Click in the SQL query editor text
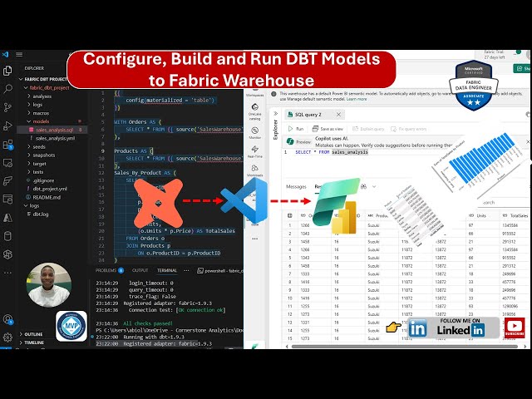The height and width of the screenshot is (399, 532). (332, 152)
